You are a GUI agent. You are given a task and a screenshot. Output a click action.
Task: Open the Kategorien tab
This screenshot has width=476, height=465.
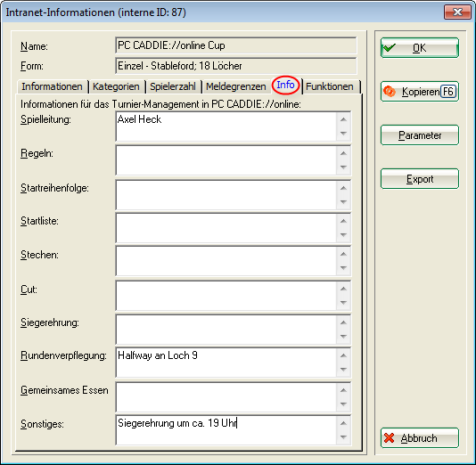116,86
